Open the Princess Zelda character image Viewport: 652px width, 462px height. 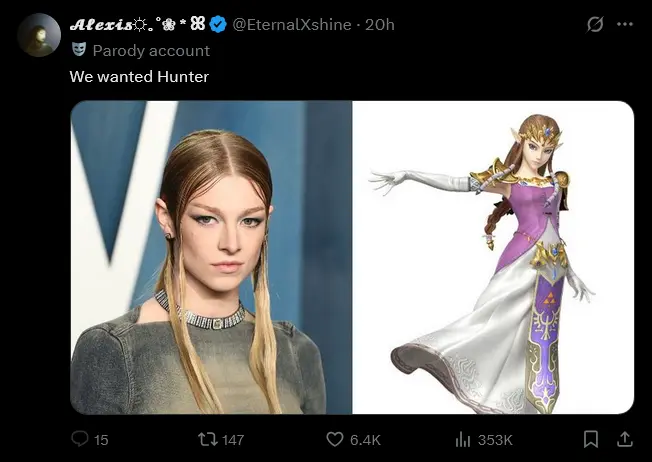(x=493, y=257)
